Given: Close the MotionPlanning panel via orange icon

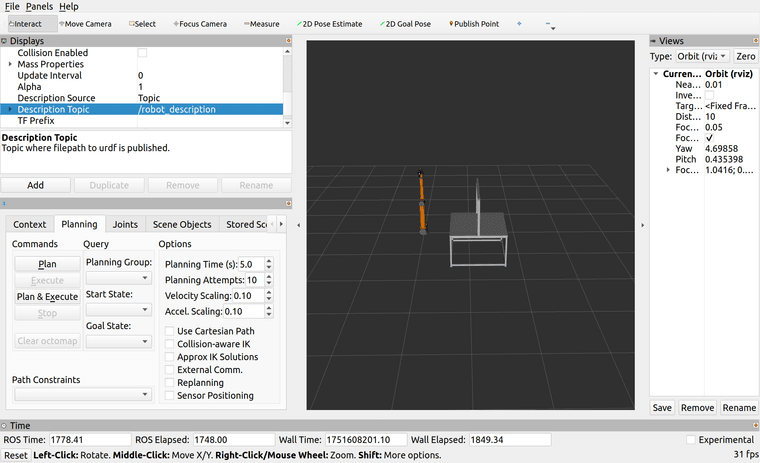Looking at the screenshot, I should (x=288, y=204).
